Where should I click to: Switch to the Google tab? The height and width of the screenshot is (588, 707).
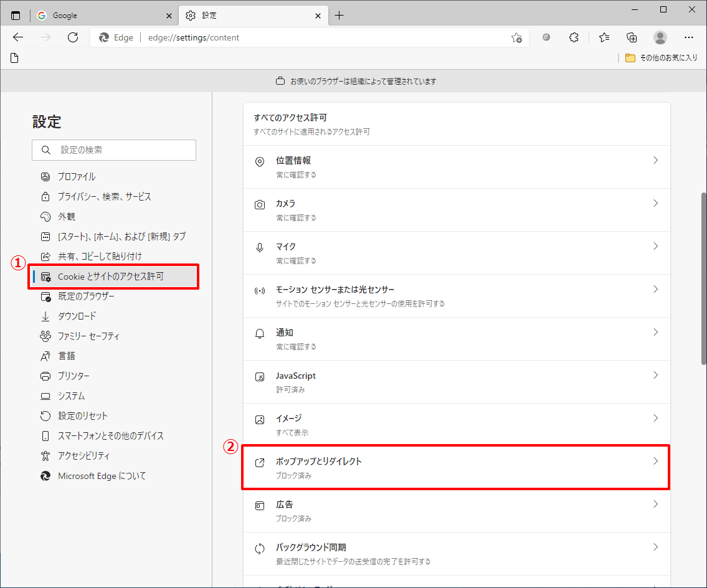pos(103,16)
